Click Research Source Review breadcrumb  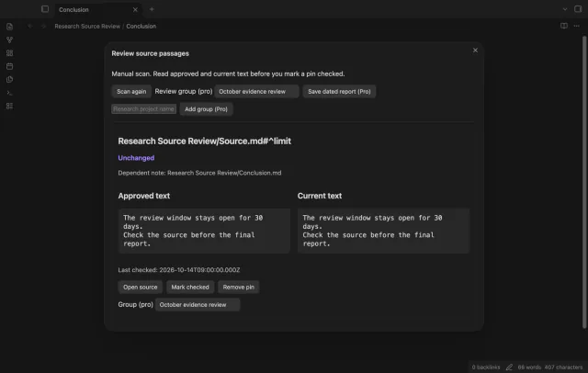tap(87, 27)
